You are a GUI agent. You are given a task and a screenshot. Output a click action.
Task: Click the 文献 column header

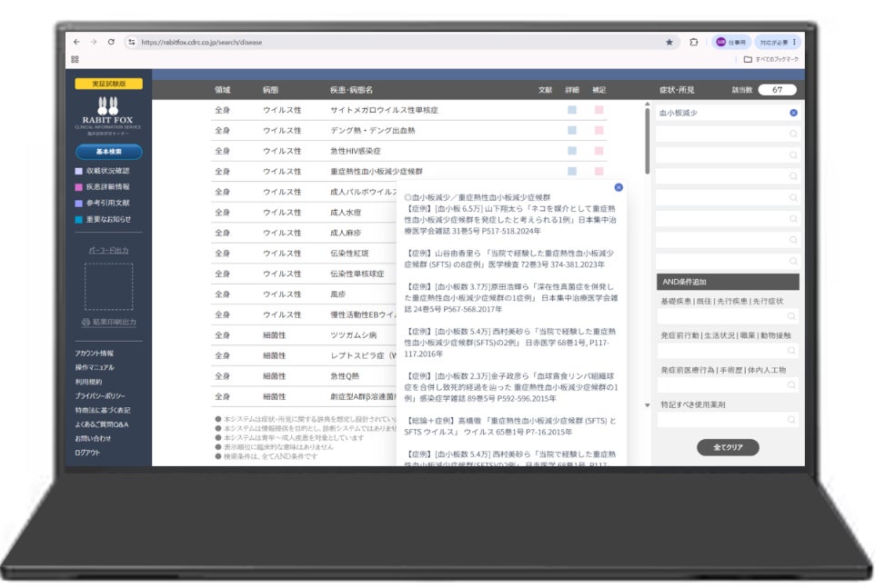[545, 90]
